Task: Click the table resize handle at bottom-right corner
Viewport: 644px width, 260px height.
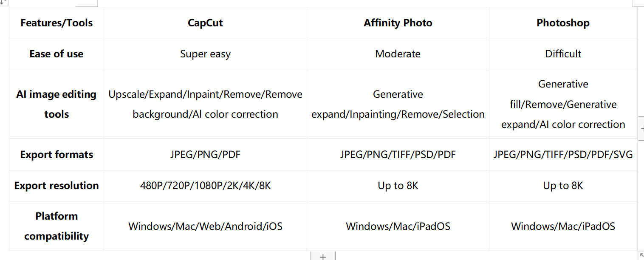Action: [641, 255]
